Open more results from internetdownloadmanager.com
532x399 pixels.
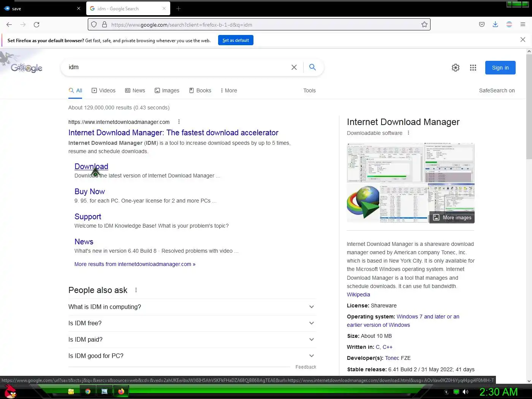pos(135,264)
